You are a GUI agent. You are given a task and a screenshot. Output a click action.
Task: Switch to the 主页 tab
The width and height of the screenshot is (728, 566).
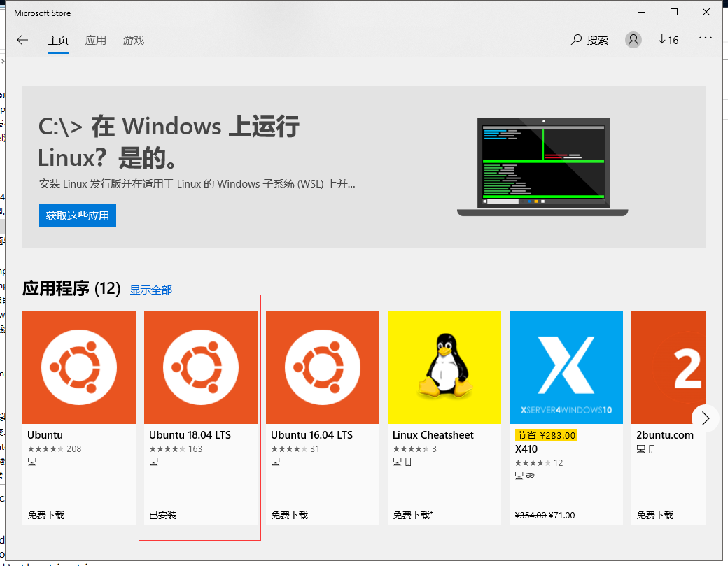tap(58, 41)
